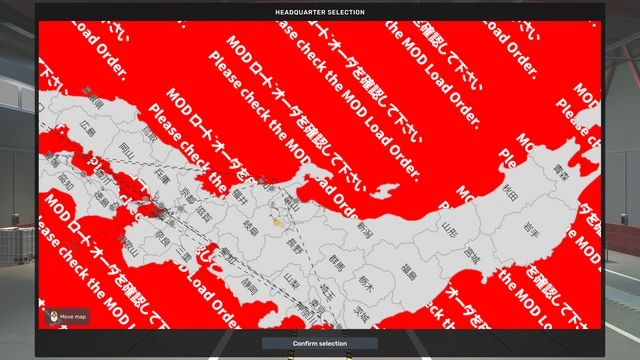Screen dimensions: 640x360
Task: Click the 岡山 prefecture label
Action: (127, 151)
